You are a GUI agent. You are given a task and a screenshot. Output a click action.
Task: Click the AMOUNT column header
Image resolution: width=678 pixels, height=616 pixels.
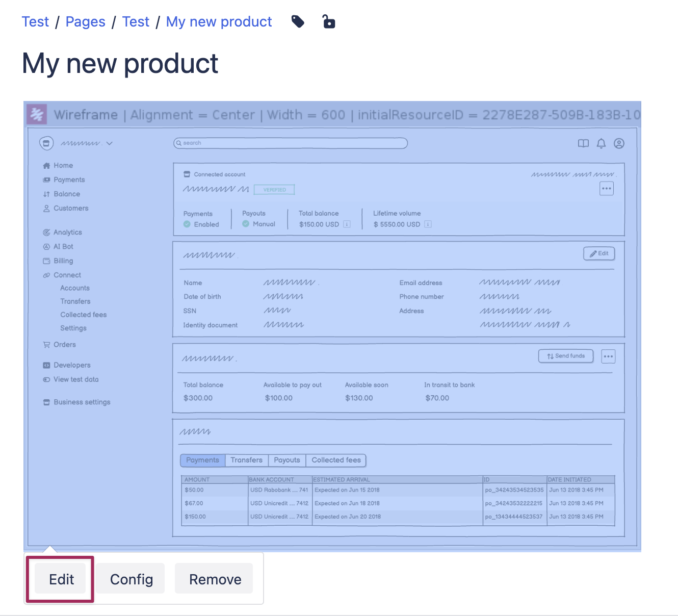point(215,479)
